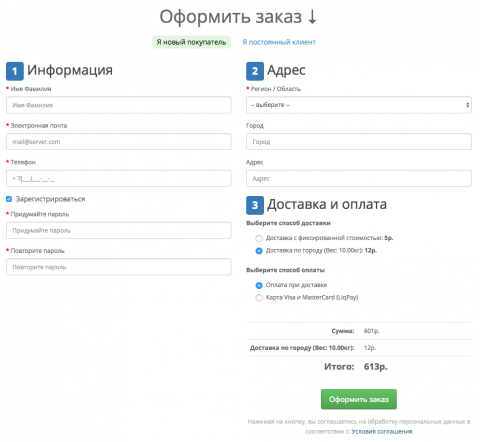This screenshot has height=442, width=480.
Task: Choose 'Оплата при доставке' payment
Action: 259,285
